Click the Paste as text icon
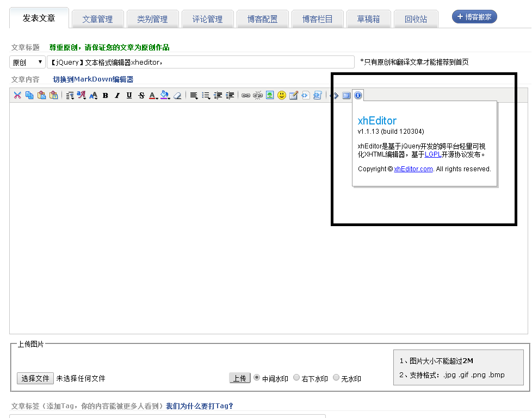Image resolution: width=532 pixels, height=418 pixels. [54, 95]
